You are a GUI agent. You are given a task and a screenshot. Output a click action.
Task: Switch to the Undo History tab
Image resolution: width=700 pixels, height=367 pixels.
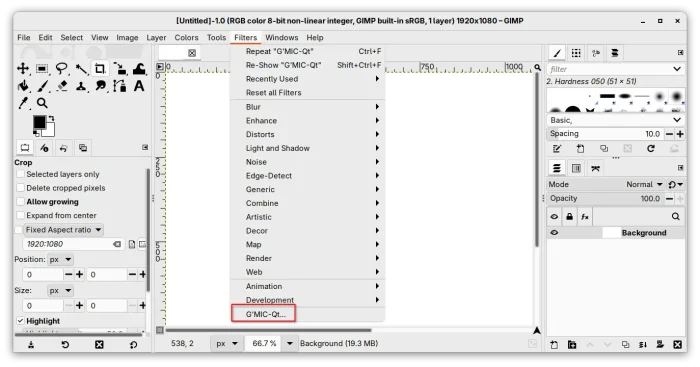[63, 148]
